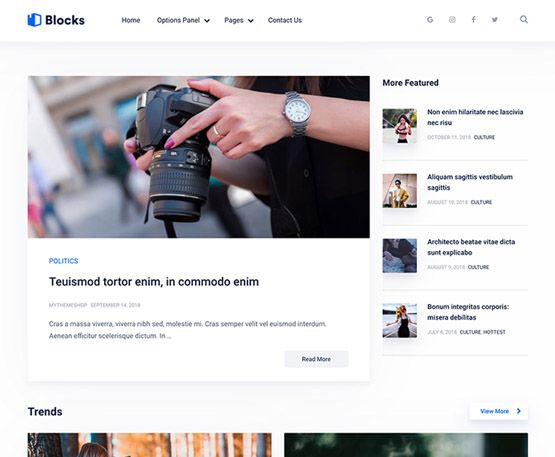Click the thumbnail beside Architecto beatae vitae
The image size is (555, 457).
pyautogui.click(x=400, y=256)
